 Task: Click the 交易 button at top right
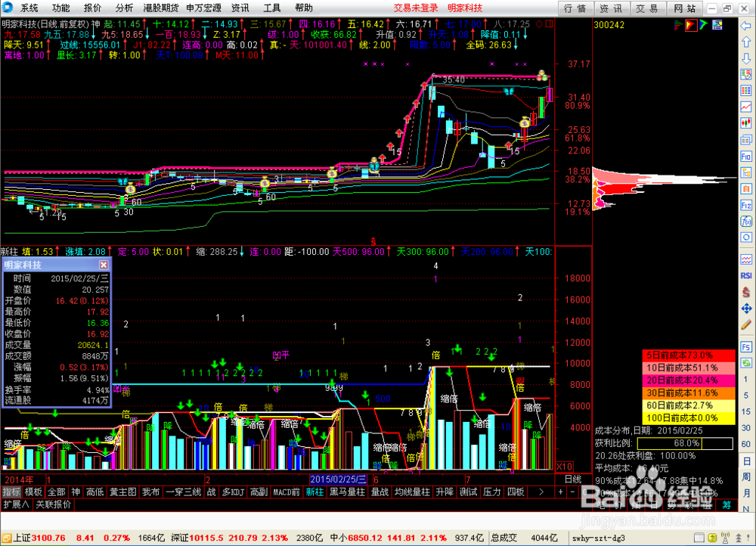coord(647,8)
